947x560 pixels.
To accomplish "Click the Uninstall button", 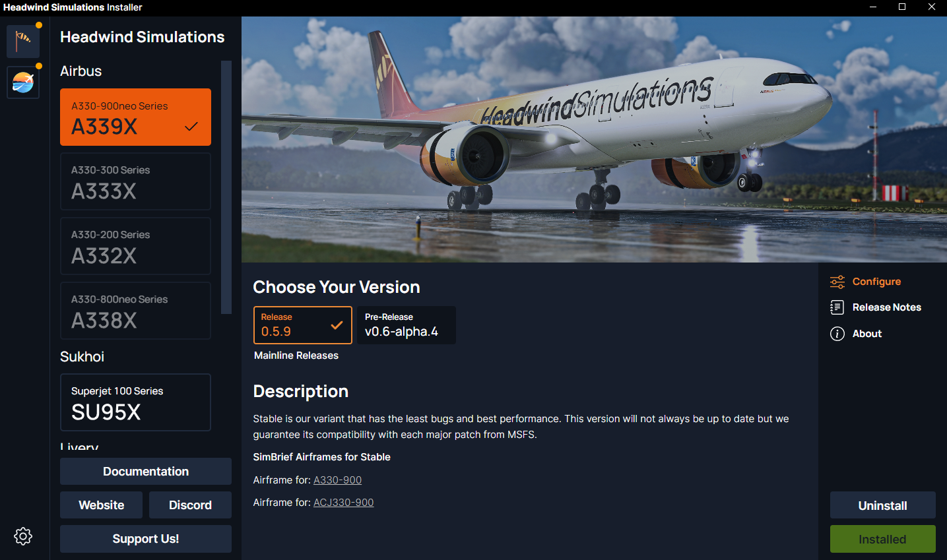I will point(882,505).
